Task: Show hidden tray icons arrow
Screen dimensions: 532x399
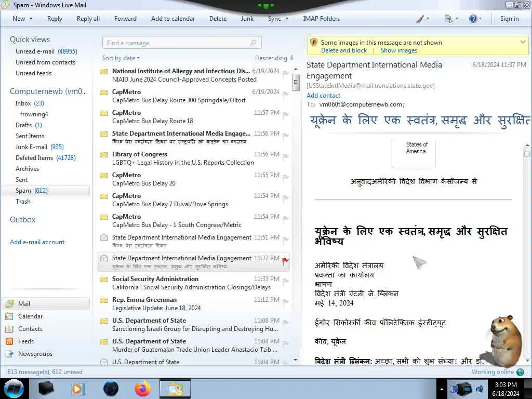Action: pos(442,389)
